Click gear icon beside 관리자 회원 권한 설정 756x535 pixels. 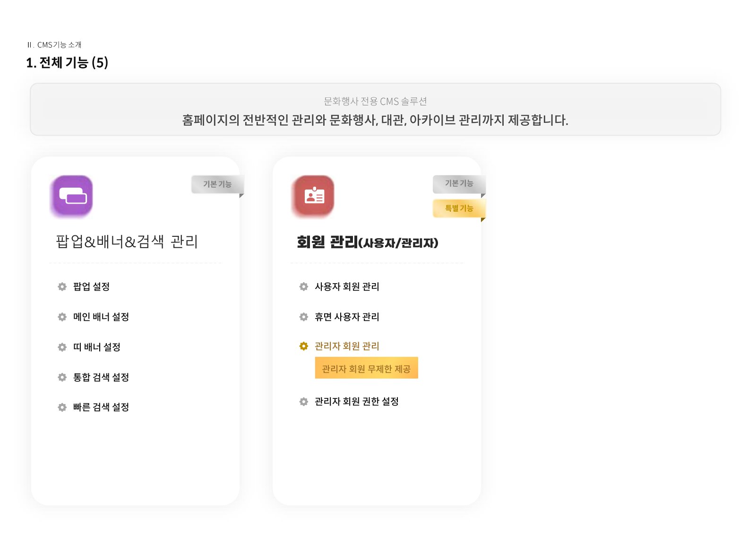303,401
